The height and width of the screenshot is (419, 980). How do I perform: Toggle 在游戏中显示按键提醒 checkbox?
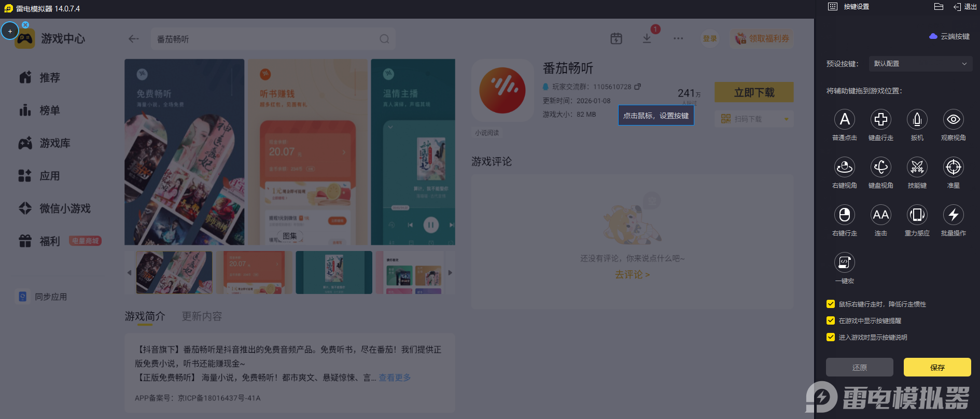[831, 320]
